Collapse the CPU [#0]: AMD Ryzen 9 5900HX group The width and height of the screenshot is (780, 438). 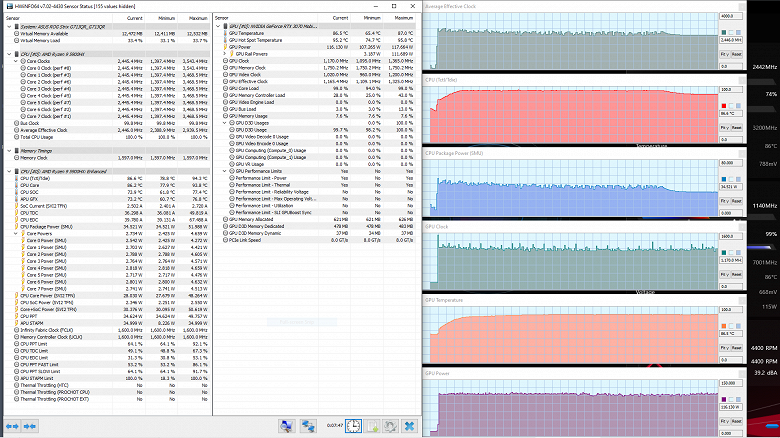[9, 54]
